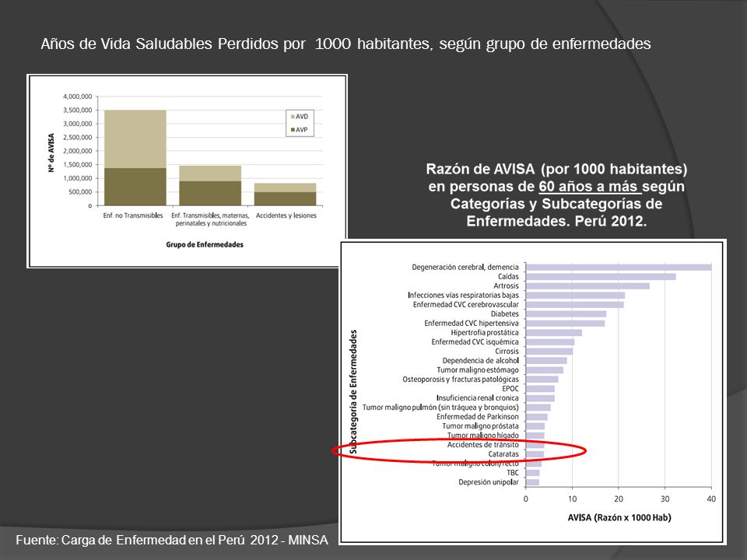Click the 'Cirrosis' row label
The width and height of the screenshot is (747, 560).
point(507,351)
